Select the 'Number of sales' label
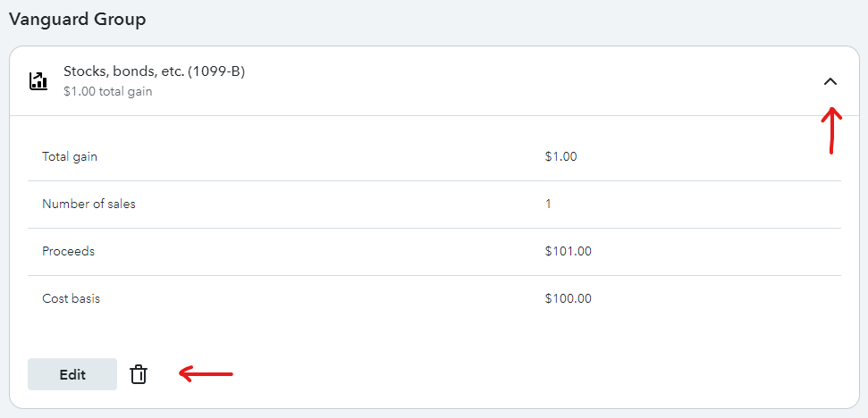868x418 pixels. click(x=88, y=204)
